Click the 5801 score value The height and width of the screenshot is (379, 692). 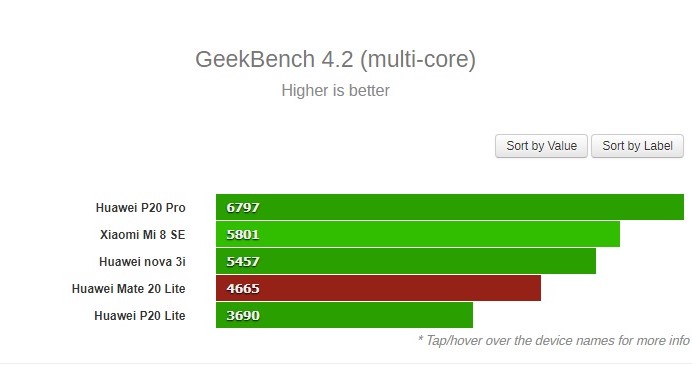[243, 234]
